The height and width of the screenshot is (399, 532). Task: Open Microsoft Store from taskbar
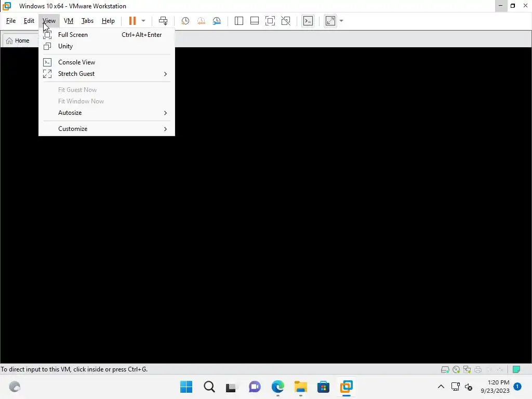(323, 387)
